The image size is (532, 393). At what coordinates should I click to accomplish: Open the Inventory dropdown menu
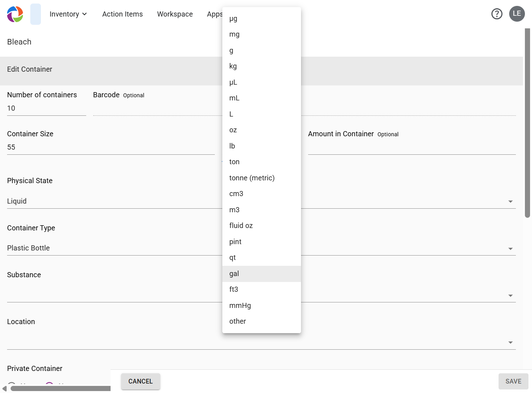pos(68,14)
